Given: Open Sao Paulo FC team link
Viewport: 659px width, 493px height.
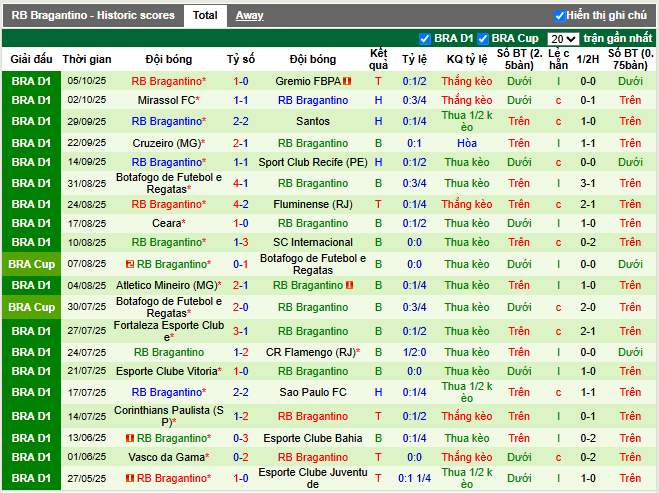Looking at the screenshot, I should click(313, 393).
